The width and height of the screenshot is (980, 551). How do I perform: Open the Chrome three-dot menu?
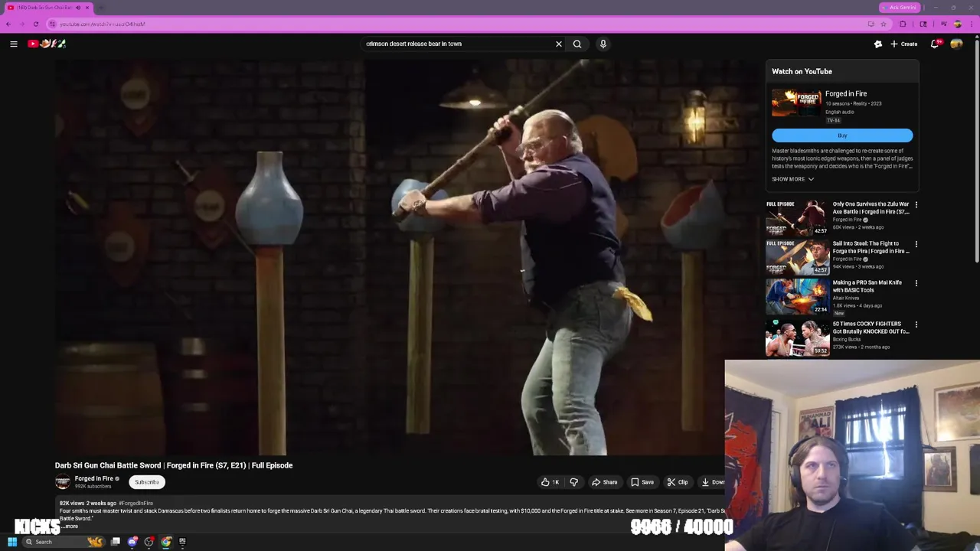coord(972,24)
